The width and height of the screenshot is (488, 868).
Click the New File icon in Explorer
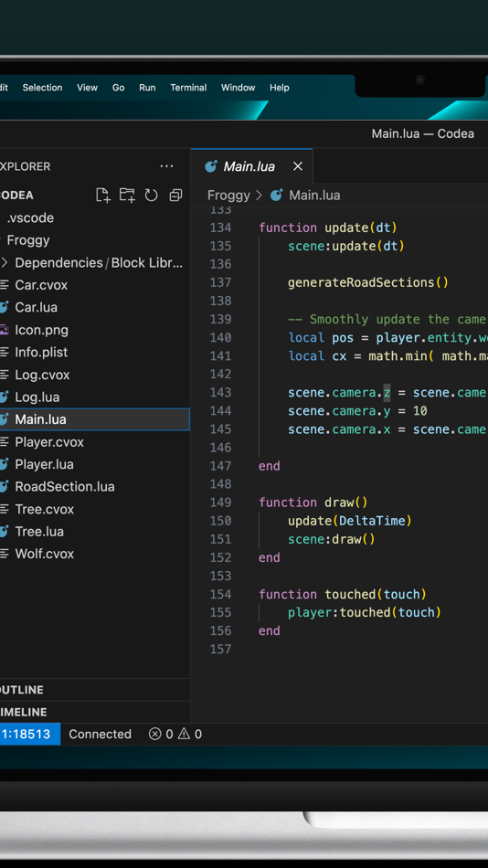(103, 195)
